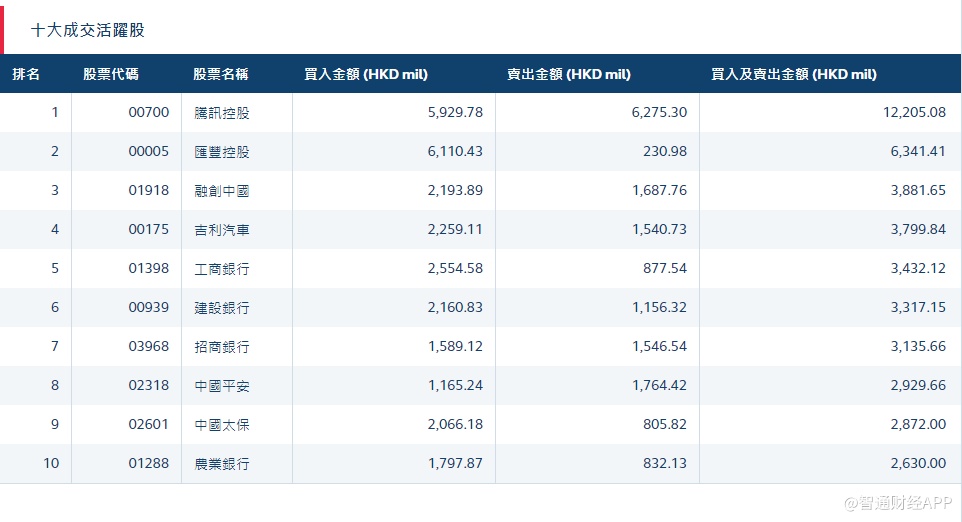Screen dimensions: 962x522
Task: Click the 十大成交活躍股 title
Action: click(x=88, y=30)
